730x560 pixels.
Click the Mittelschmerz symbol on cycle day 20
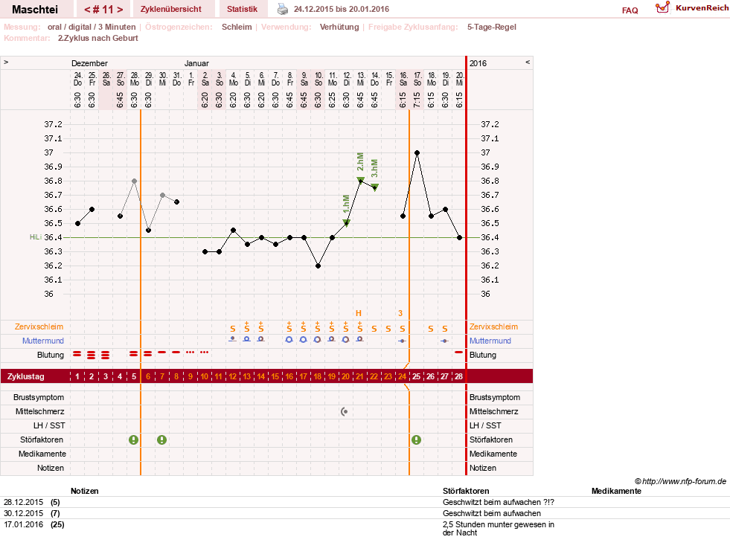(x=345, y=411)
